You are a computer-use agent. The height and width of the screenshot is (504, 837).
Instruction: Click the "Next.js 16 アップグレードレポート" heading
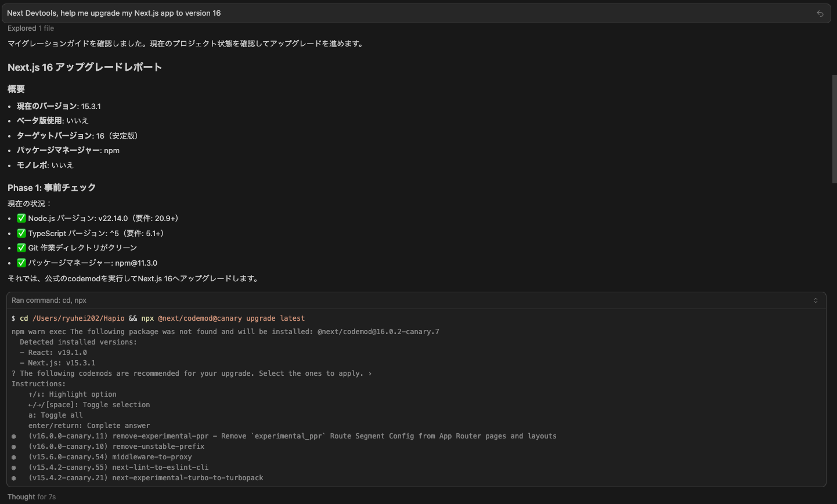[x=85, y=67]
